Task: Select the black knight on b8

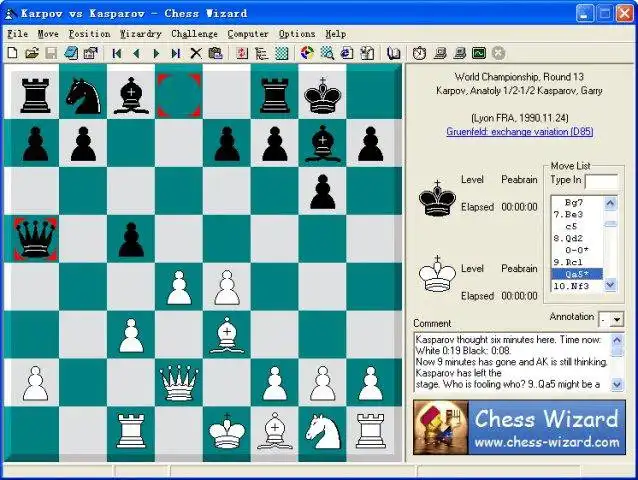Action: coord(83,95)
